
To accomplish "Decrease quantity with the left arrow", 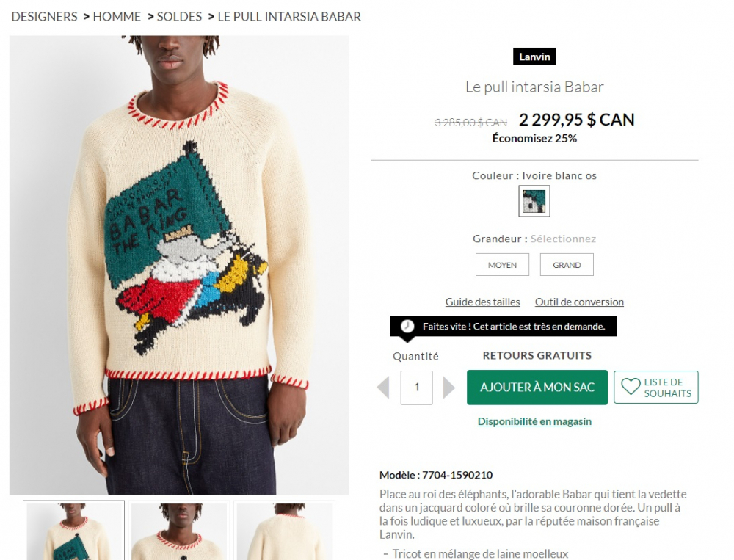I will [x=383, y=388].
